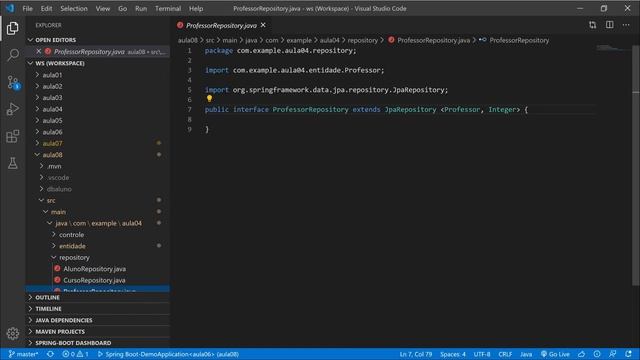Open the Run and Debug view
Viewport: 640px width, 360px height.
(x=13, y=109)
